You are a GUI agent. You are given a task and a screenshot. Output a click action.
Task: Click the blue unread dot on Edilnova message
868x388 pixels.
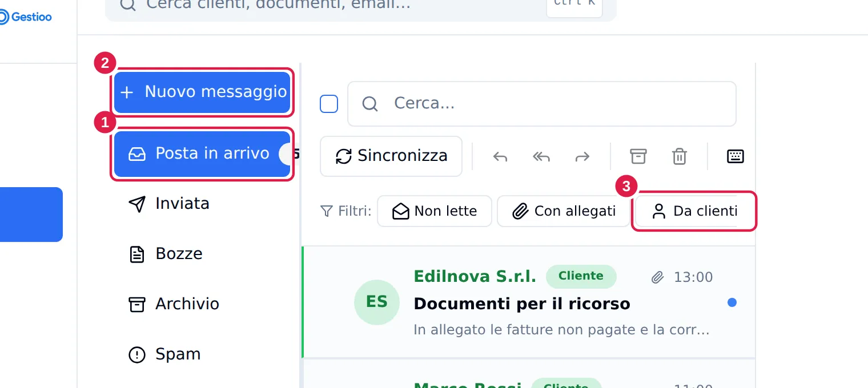[x=732, y=302]
